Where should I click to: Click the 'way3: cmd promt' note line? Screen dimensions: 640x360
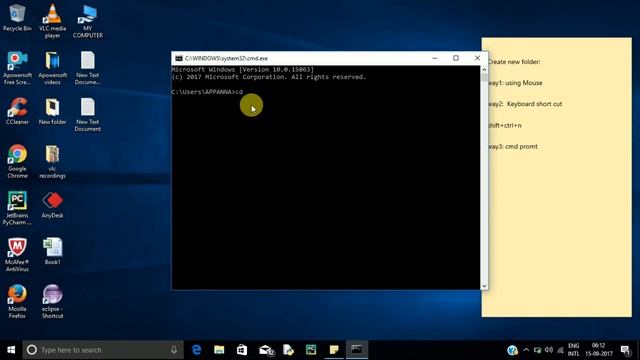click(x=513, y=147)
